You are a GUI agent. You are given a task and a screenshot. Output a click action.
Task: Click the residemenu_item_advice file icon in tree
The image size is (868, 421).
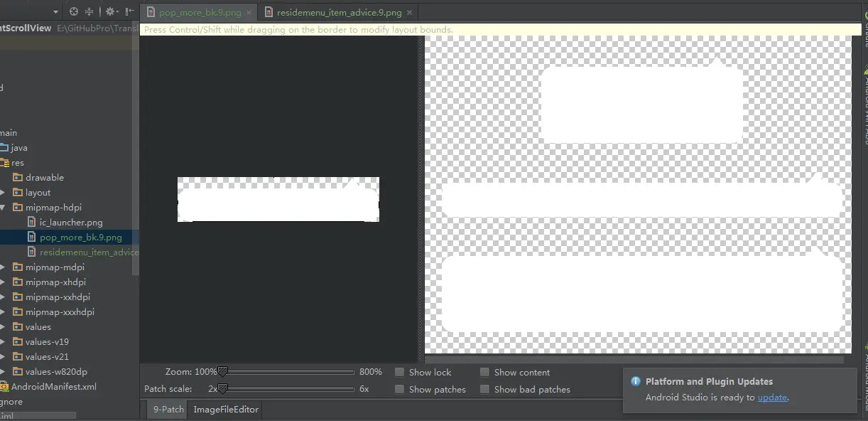(x=32, y=252)
